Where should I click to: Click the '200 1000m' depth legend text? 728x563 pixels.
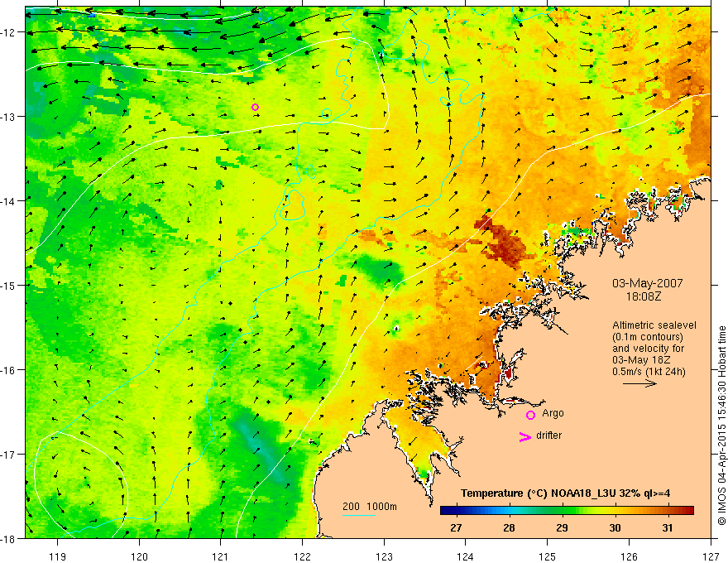click(370, 507)
